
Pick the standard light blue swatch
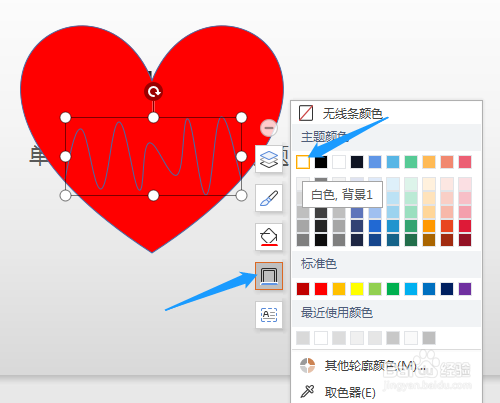(411, 289)
